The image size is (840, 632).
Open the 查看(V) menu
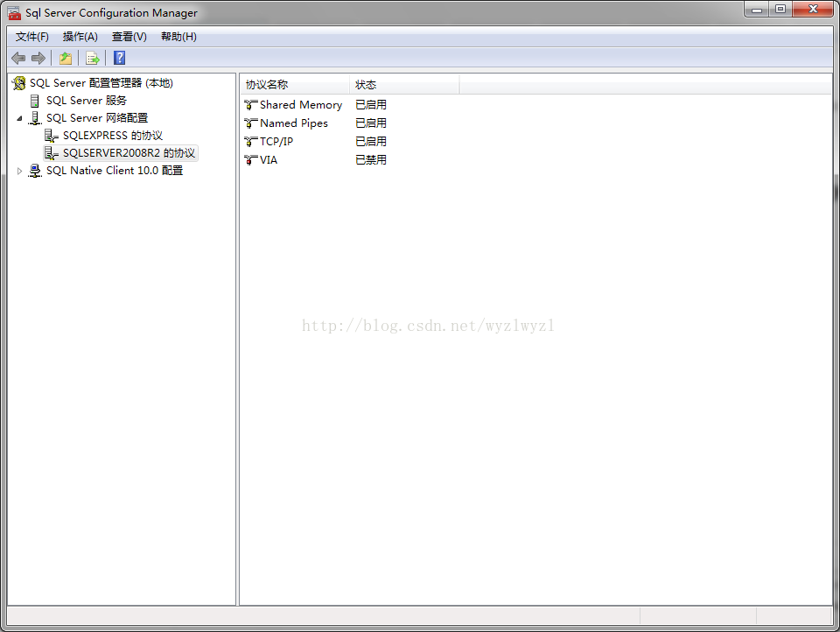coord(129,37)
